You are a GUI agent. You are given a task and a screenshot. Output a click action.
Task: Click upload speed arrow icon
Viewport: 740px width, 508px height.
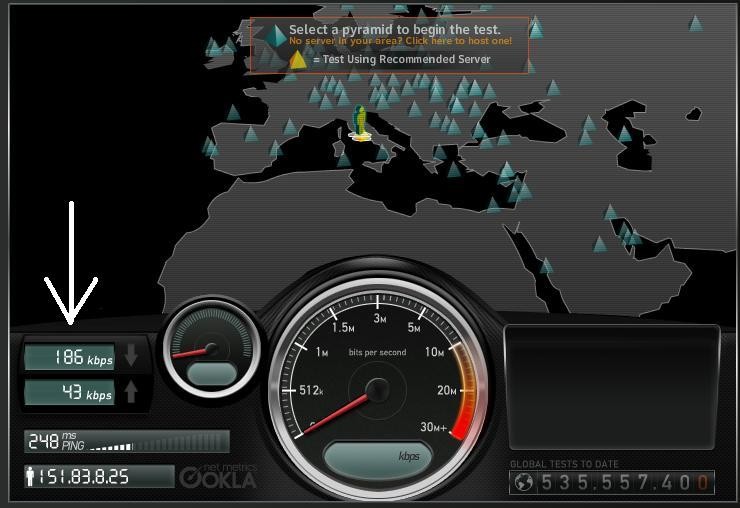131,391
